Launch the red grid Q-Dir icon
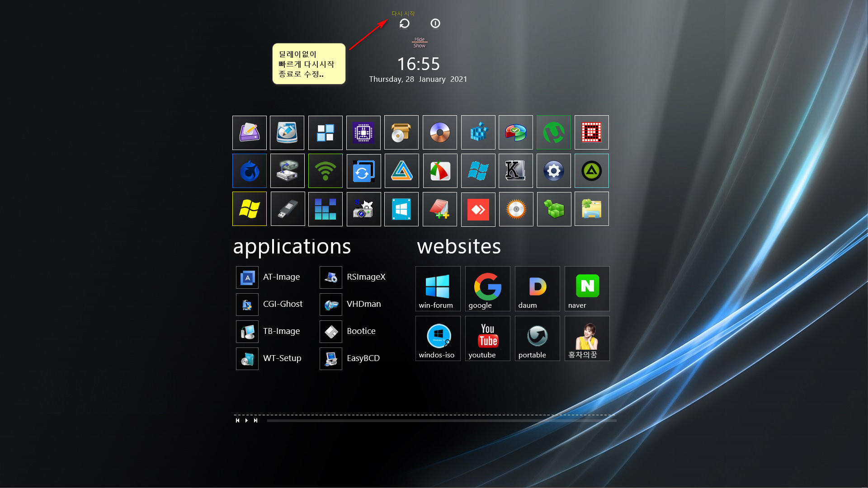The width and height of the screenshot is (868, 488). click(592, 133)
